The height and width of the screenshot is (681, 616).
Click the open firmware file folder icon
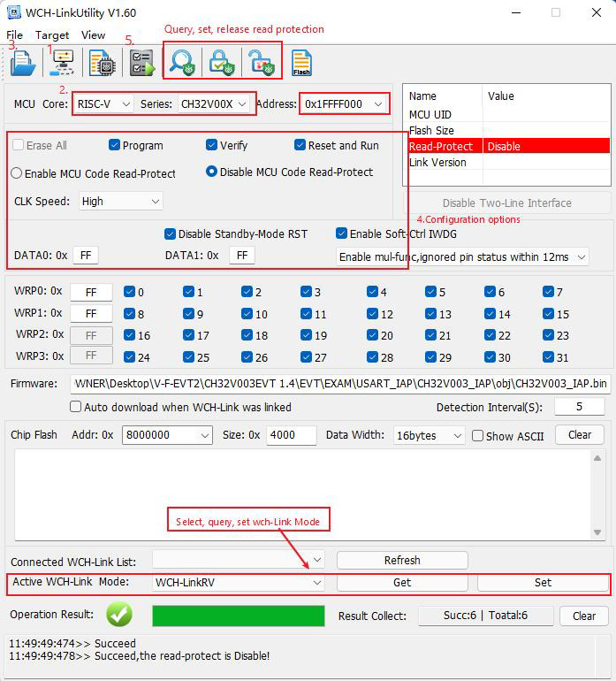pyautogui.click(x=23, y=64)
